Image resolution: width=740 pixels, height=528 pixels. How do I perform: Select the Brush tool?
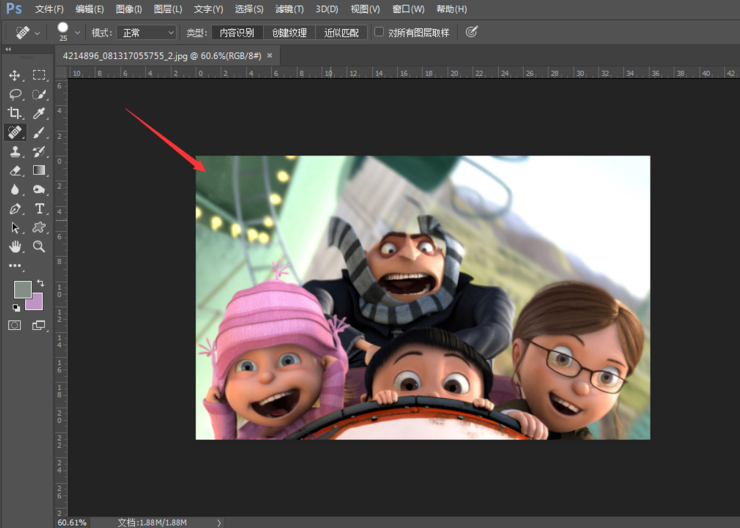coord(39,133)
